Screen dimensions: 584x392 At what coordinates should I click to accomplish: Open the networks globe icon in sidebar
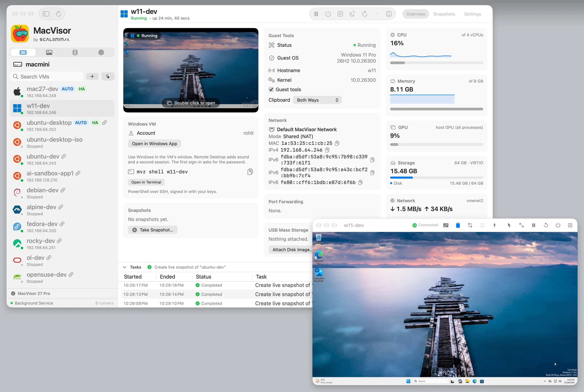[101, 52]
